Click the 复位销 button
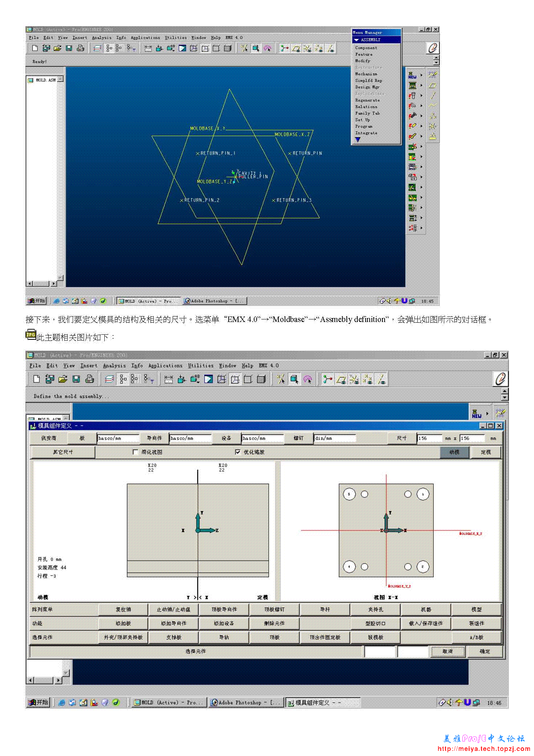 coord(123,609)
